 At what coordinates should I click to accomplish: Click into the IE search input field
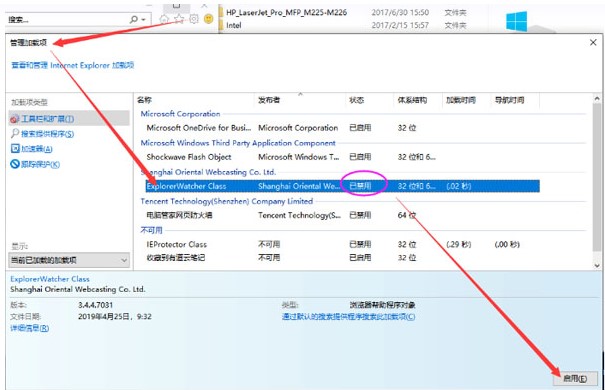click(x=68, y=19)
